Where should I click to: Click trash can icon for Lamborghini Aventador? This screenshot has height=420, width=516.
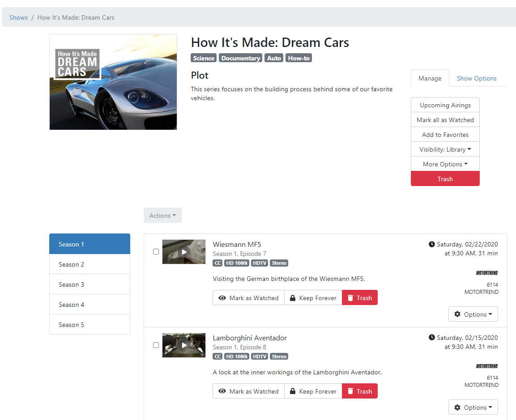[x=350, y=391]
